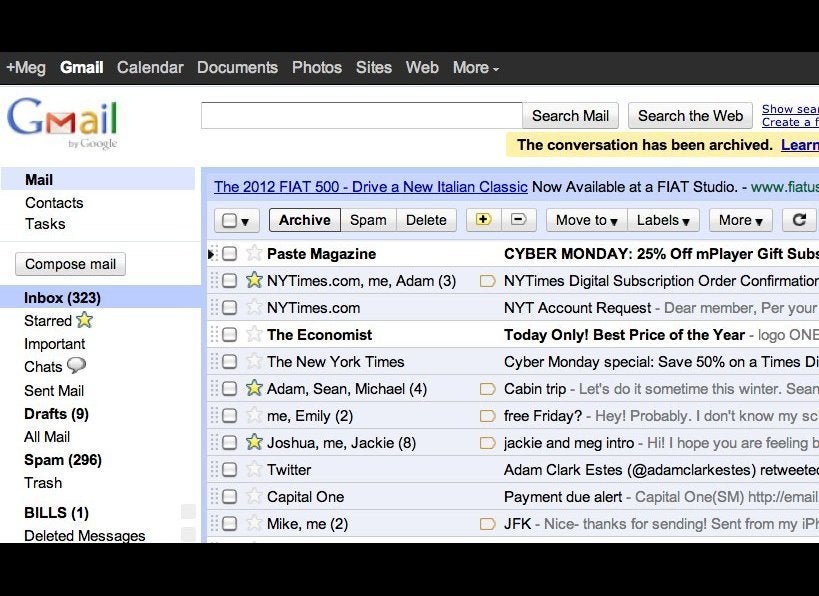Switch to Sites in the top bar
The image size is (819, 596).
pyautogui.click(x=373, y=67)
